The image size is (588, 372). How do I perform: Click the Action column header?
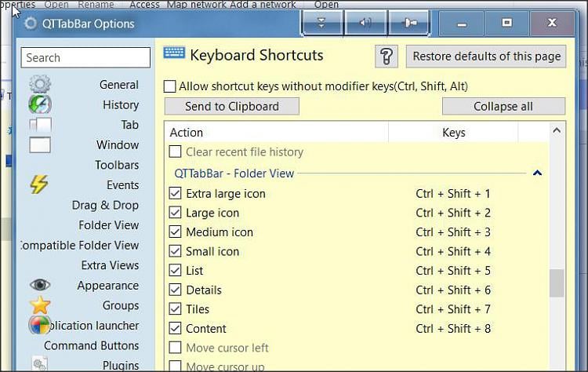tap(277, 133)
